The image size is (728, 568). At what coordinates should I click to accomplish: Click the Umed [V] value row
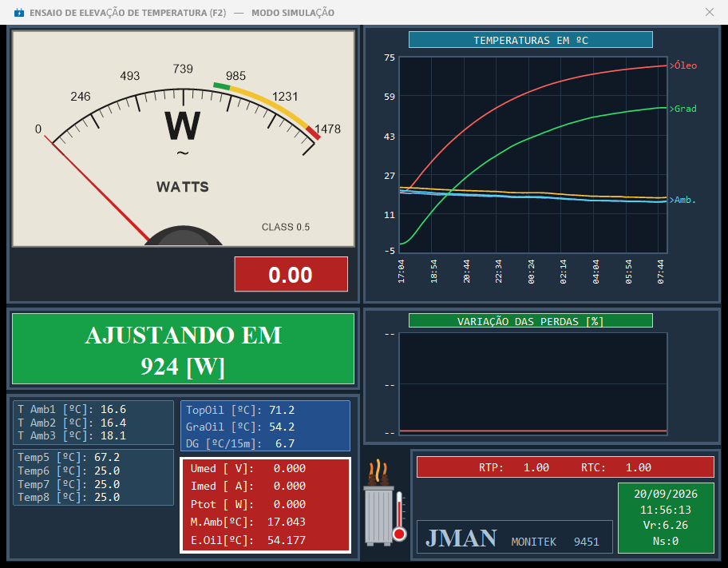pyautogui.click(x=248, y=468)
